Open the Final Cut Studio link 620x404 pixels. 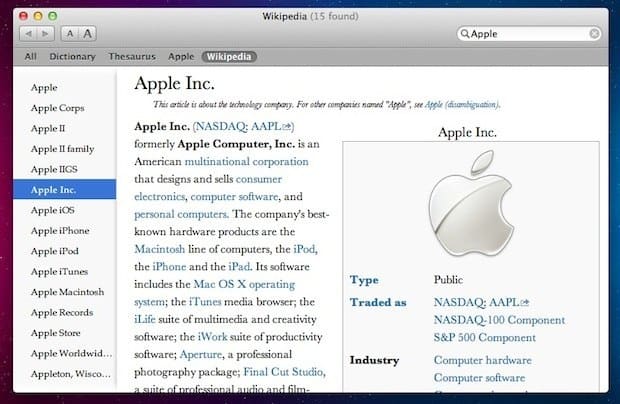[x=284, y=372]
